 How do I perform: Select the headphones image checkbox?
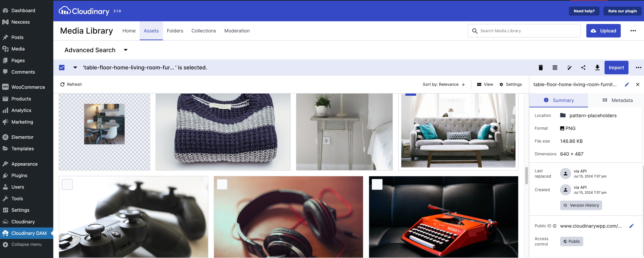click(x=222, y=184)
